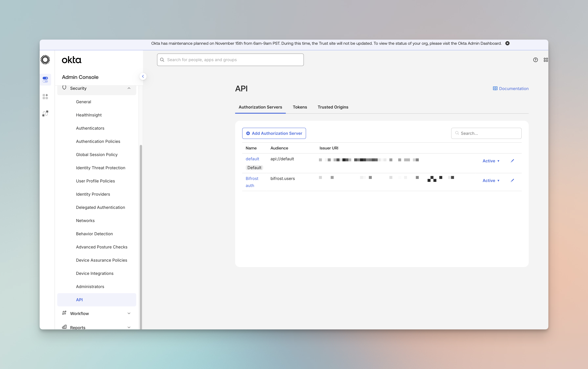Click the edit pencil for Bifrost auth

513,180
